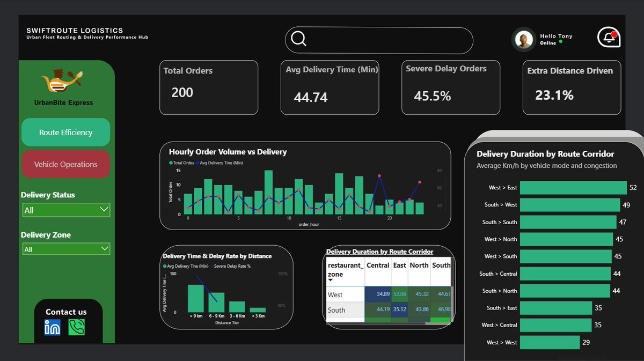Switch to Vehicle Operations page

coord(65,164)
